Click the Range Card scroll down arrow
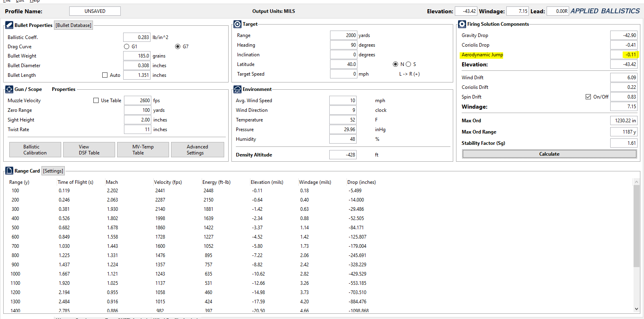644x319 pixels. [x=636, y=309]
